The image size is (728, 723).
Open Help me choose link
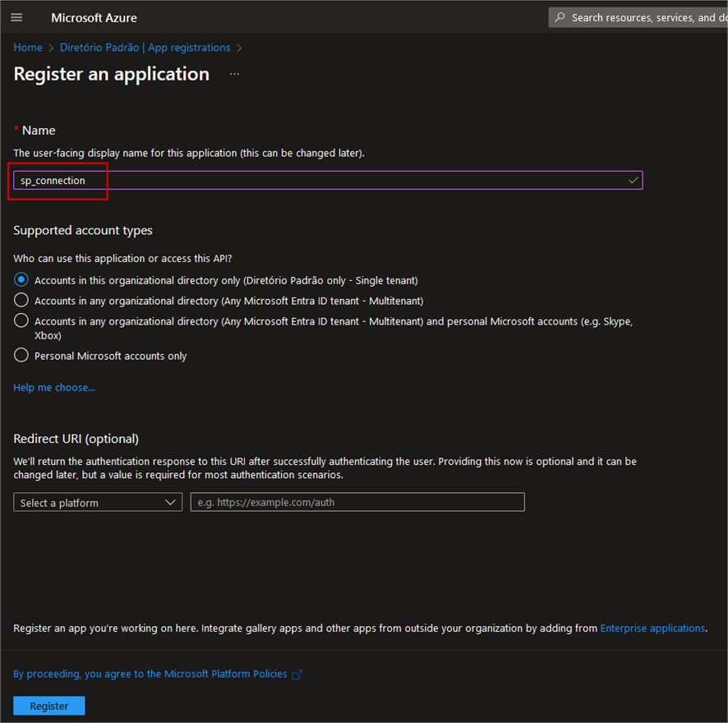click(x=54, y=388)
